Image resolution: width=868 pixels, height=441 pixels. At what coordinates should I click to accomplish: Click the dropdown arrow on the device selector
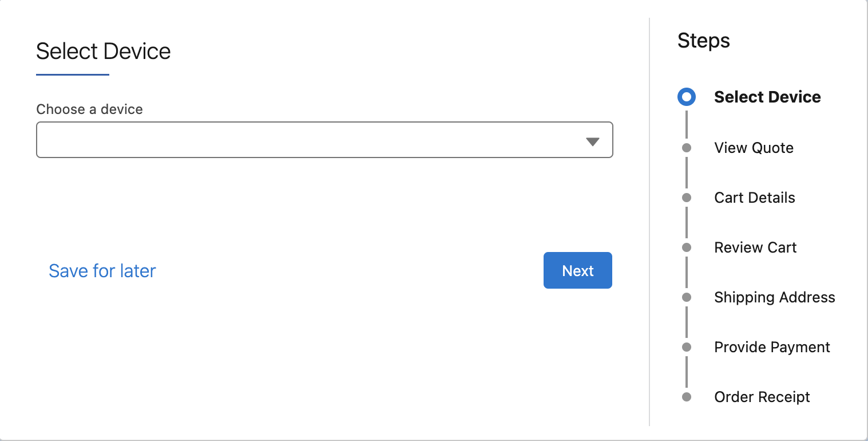point(593,140)
